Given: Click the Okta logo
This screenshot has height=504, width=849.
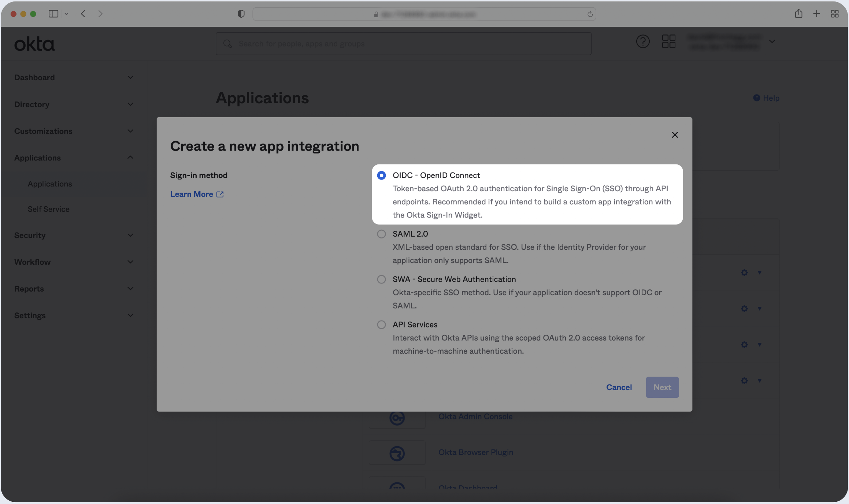Looking at the screenshot, I should click(34, 44).
